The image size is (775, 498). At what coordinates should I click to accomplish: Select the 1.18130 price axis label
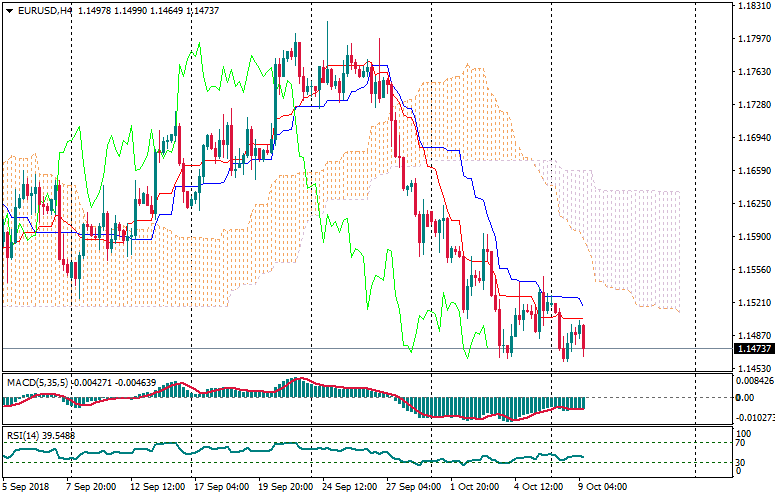tap(753, 6)
